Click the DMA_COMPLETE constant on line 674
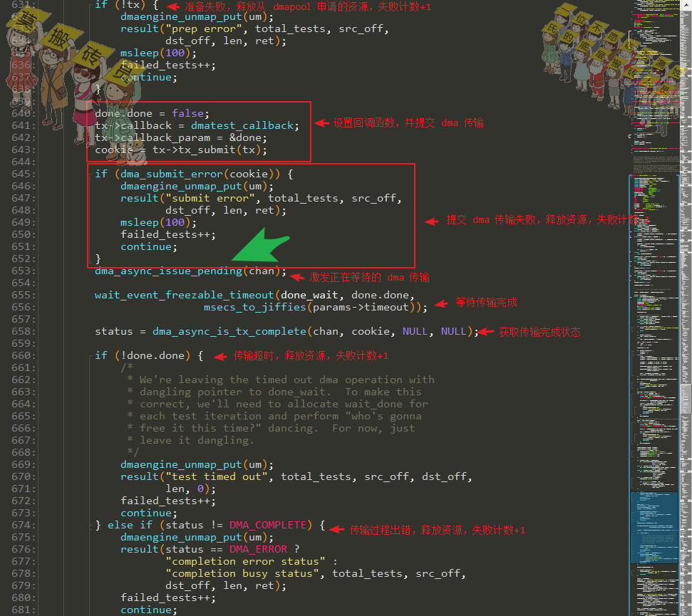692x616 pixels. coord(267,525)
